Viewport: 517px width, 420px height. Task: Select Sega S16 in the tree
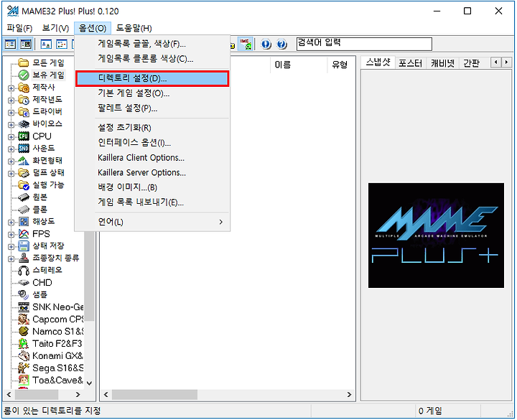(x=57, y=368)
